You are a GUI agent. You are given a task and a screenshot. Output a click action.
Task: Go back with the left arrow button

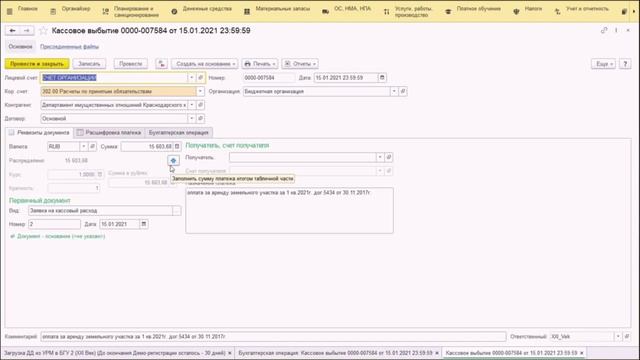pos(13,31)
